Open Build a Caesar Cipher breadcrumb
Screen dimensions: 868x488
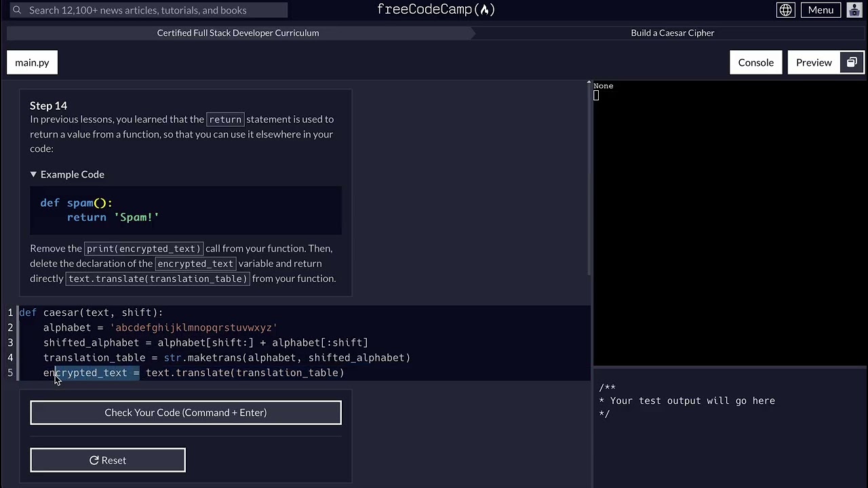(673, 33)
